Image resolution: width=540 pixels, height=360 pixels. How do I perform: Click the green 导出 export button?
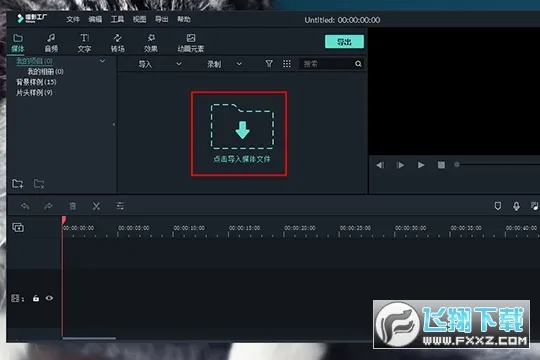(344, 42)
